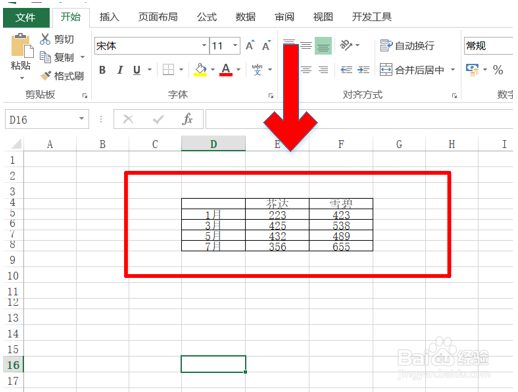518x392 pixels.
Task: Switch to the 插入 Insert tab
Action: [x=109, y=17]
